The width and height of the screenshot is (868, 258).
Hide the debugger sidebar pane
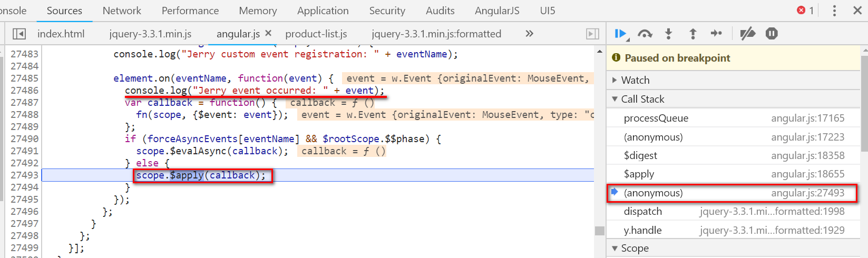click(x=592, y=34)
